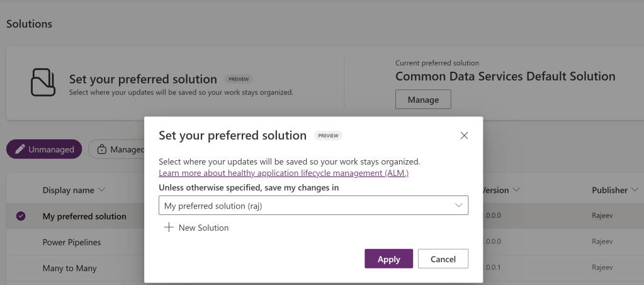The width and height of the screenshot is (644, 285).
Task: Click the pencil icon on Unmanaged
Action: 20,149
